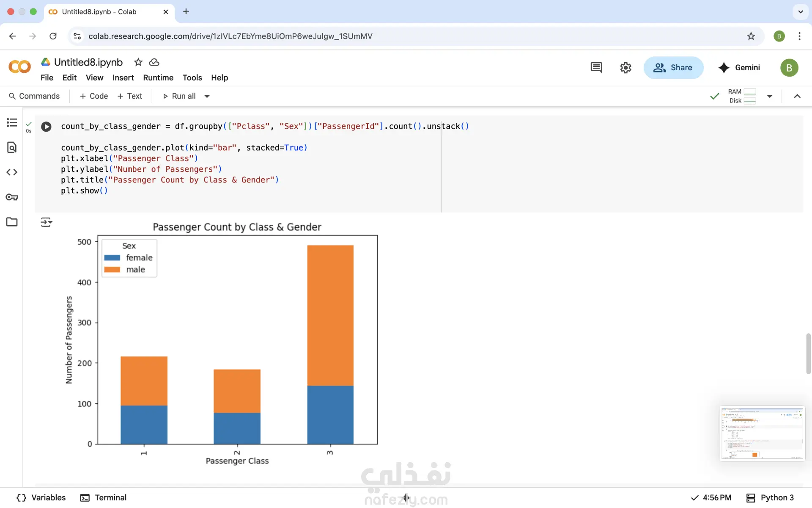812x508 pixels.
Task: Expand the Run all dropdown arrow
Action: pos(207,97)
